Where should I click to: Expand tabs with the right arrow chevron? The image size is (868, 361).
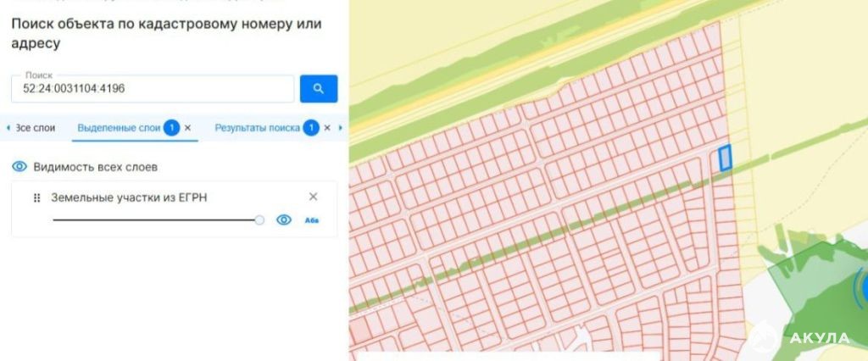point(341,128)
